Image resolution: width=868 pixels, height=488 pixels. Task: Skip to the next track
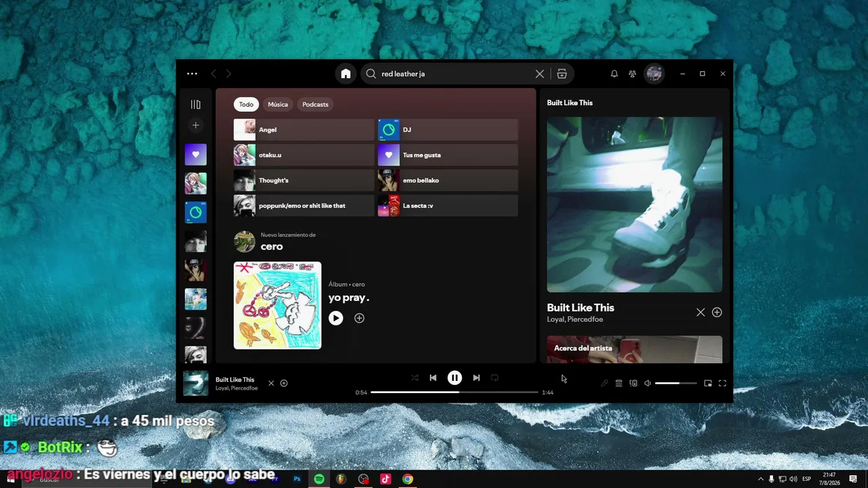click(x=476, y=378)
